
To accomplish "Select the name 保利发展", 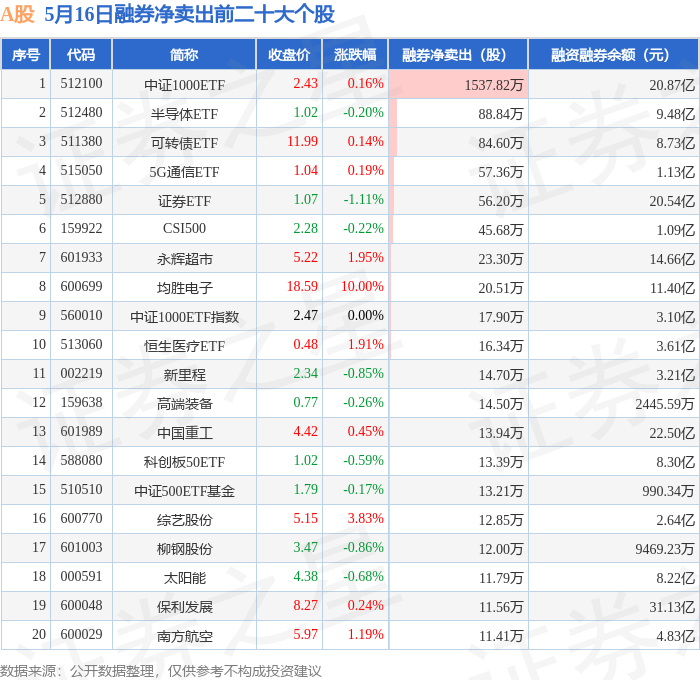I will [184, 607].
